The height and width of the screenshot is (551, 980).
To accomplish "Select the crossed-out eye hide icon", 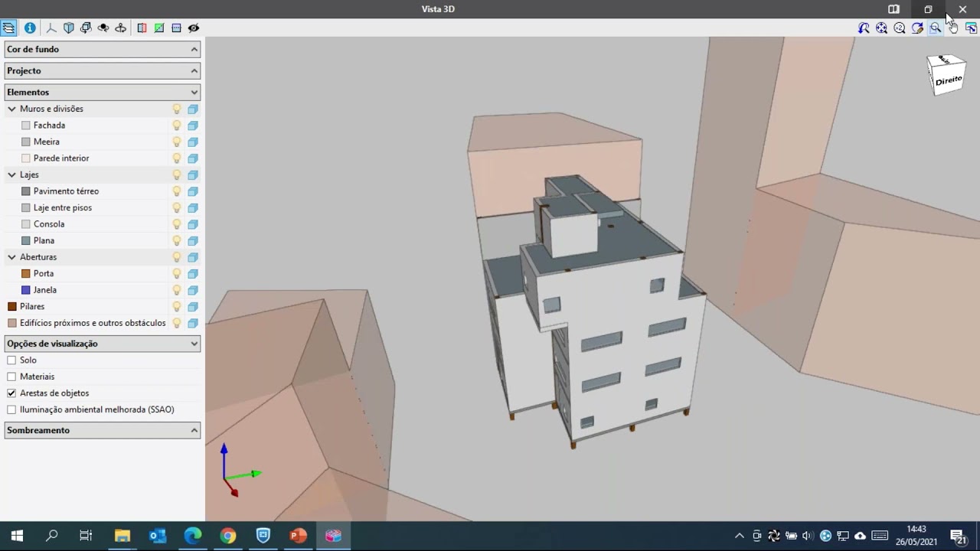I will 194,28.
